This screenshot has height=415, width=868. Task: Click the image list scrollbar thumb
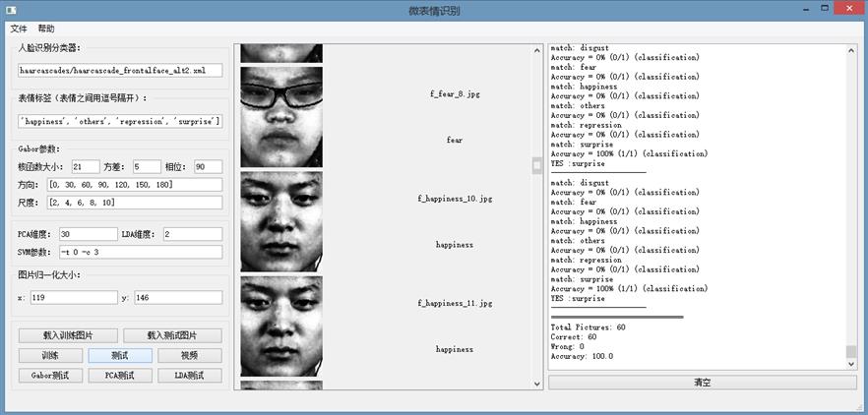(537, 165)
